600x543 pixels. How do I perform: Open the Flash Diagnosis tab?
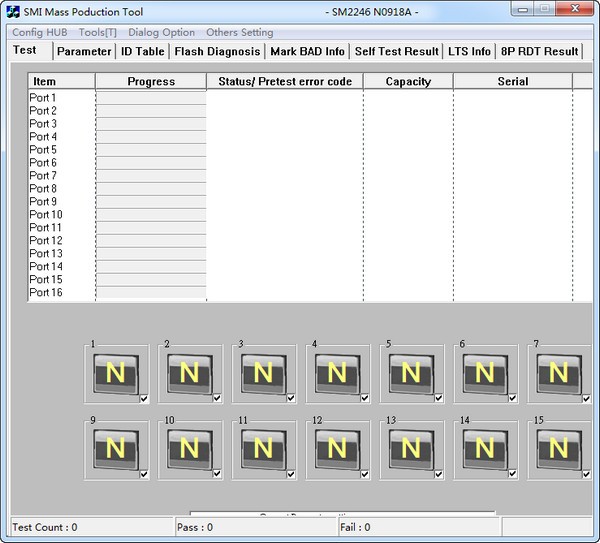(x=217, y=51)
